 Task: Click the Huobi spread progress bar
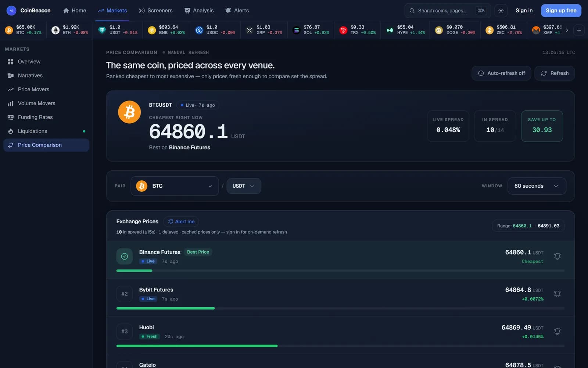point(340,346)
